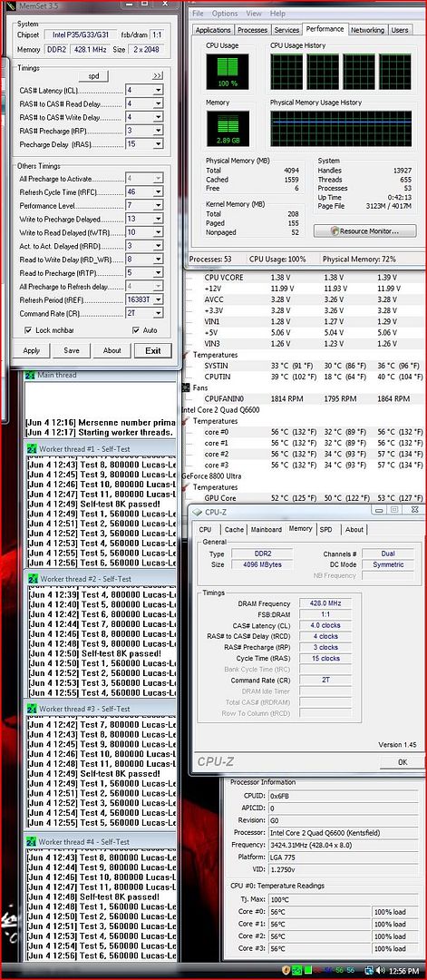This screenshot has height=980, width=427.
Task: Open the Command Rate (CR) dropdown
Action: (x=158, y=314)
